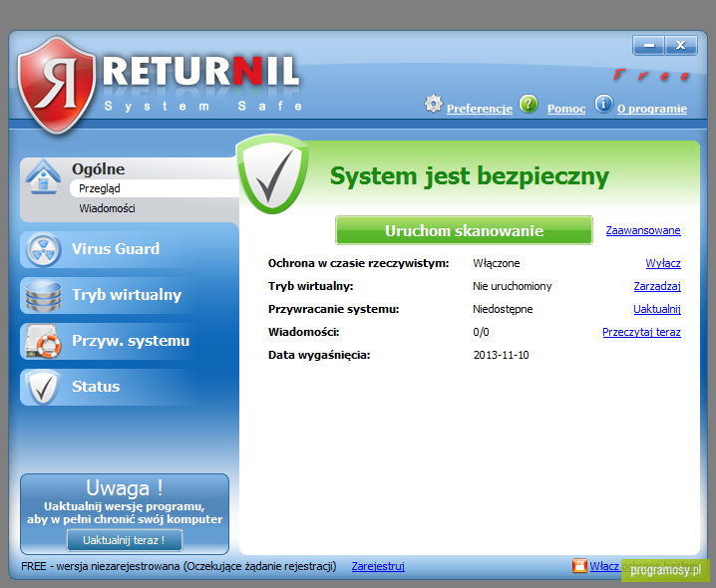Click the red Returnil shield logo
This screenshot has height=588, width=716.
click(57, 85)
